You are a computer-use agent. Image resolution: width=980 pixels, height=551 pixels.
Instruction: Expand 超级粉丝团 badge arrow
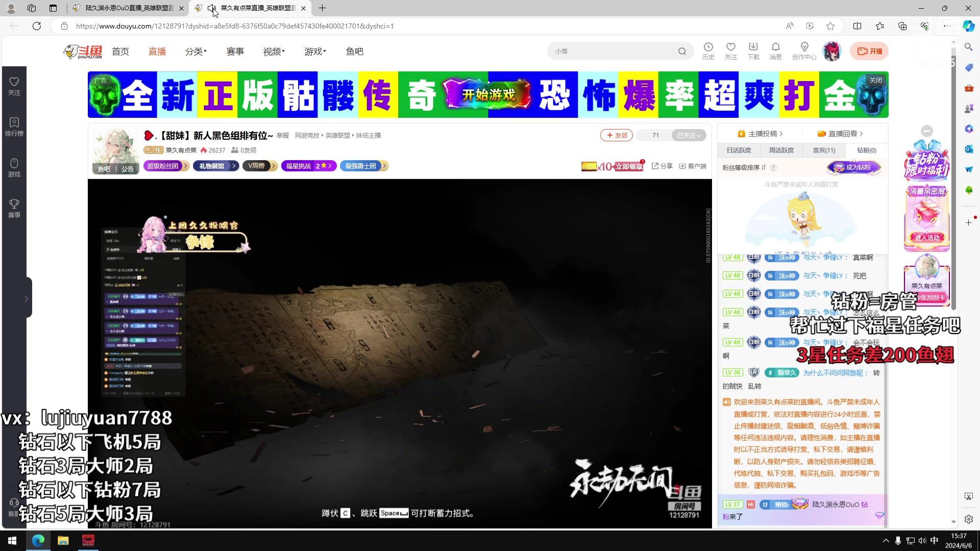coord(186,166)
